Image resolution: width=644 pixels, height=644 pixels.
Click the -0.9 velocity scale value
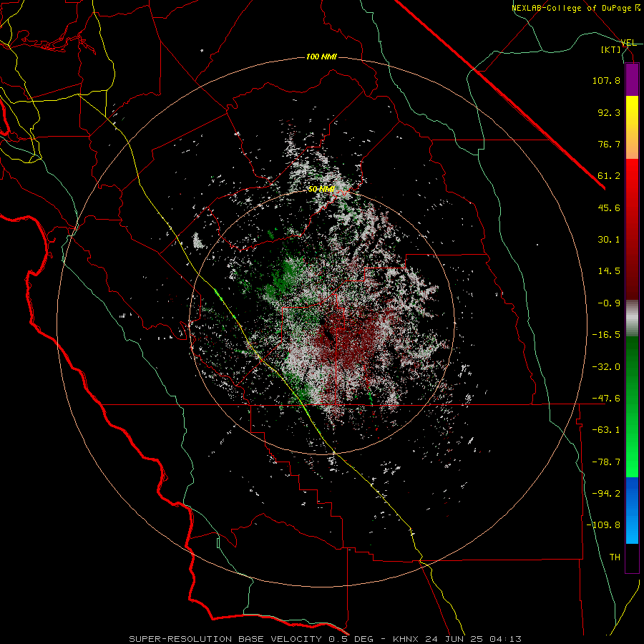(x=609, y=303)
